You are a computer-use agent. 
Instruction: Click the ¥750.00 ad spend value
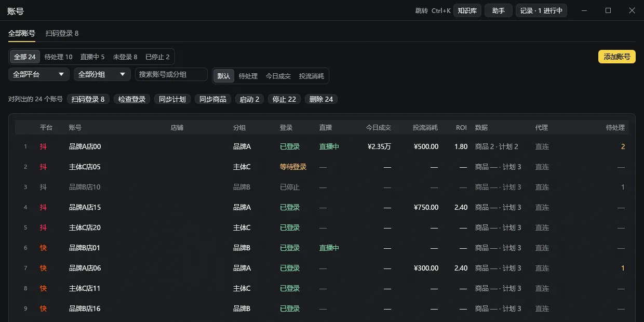426,208
